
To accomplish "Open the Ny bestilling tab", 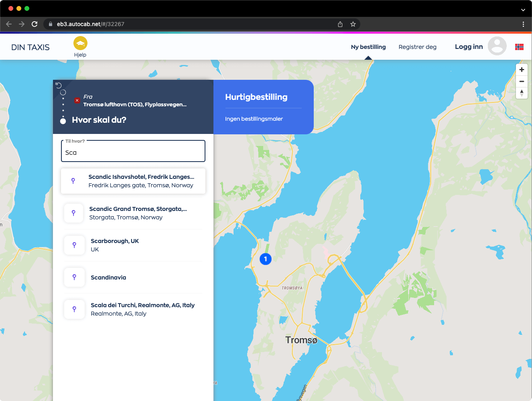I will click(368, 47).
